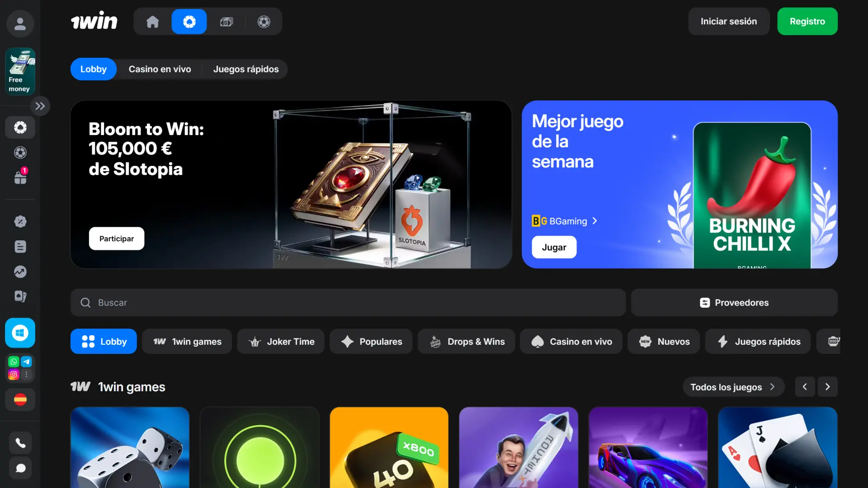Image resolution: width=868 pixels, height=488 pixels.
Task: Open the cash banknote icon in top nav
Action: click(226, 21)
